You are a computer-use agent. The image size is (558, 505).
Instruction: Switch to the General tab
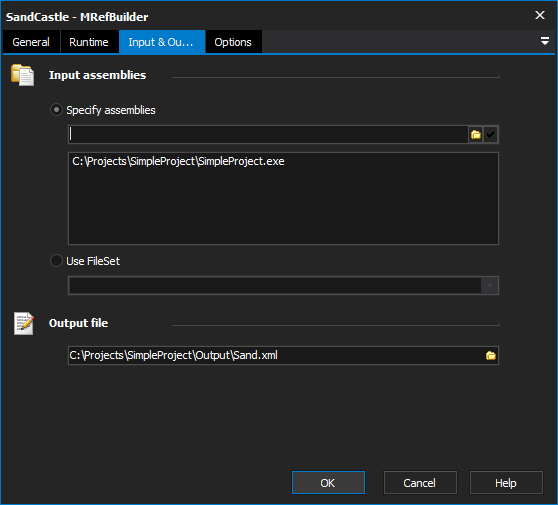[31, 42]
